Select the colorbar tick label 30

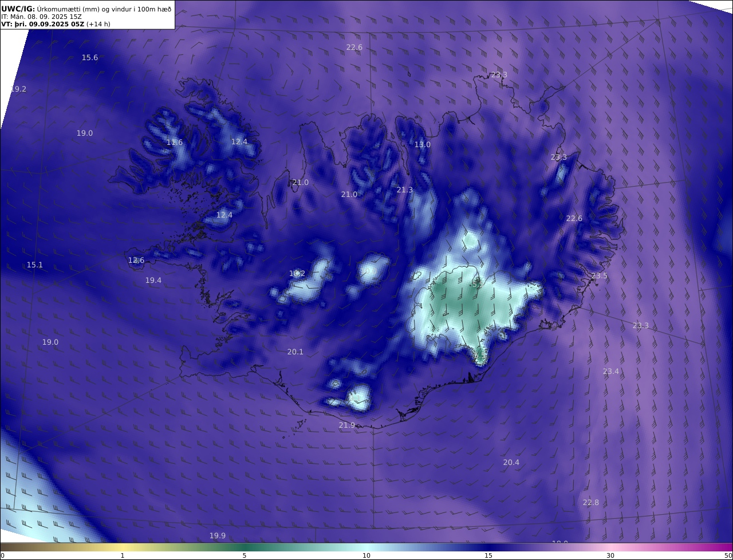click(610, 555)
